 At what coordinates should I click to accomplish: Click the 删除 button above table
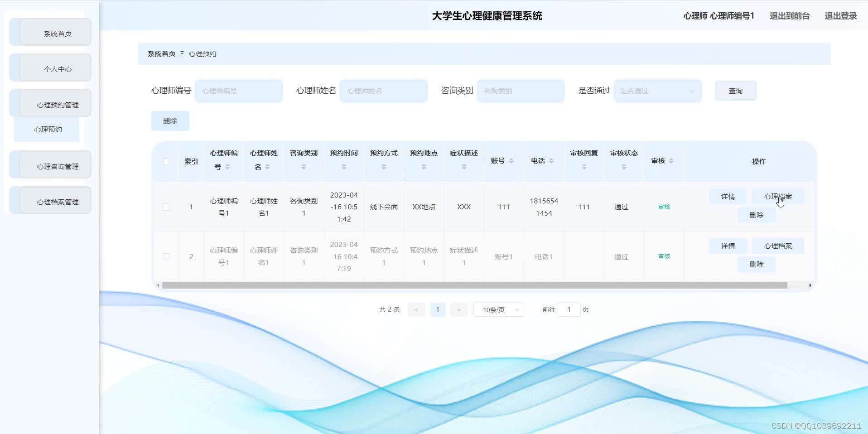pyautogui.click(x=170, y=121)
